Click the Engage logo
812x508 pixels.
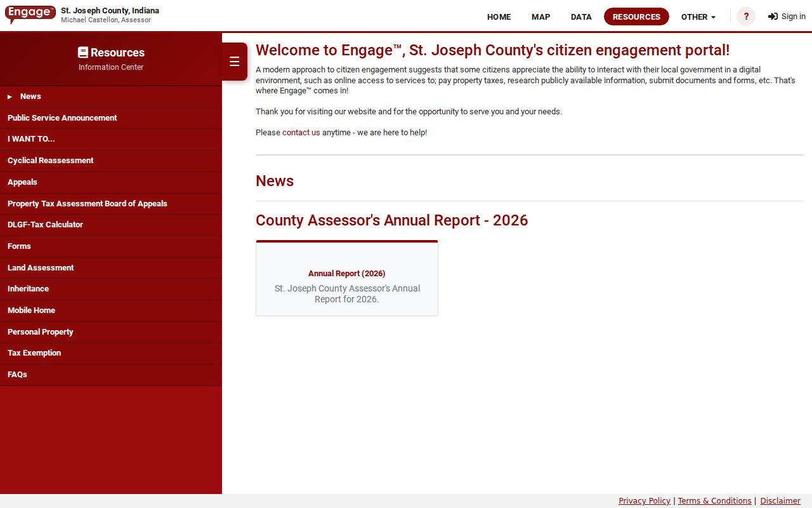point(30,15)
